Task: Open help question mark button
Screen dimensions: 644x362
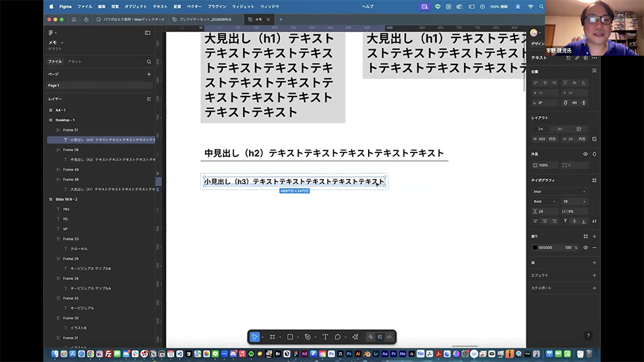Action: (x=588, y=336)
